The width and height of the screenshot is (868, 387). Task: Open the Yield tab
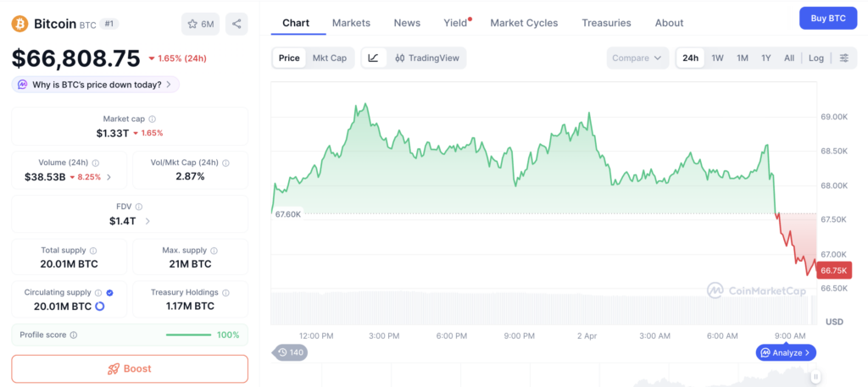point(455,23)
